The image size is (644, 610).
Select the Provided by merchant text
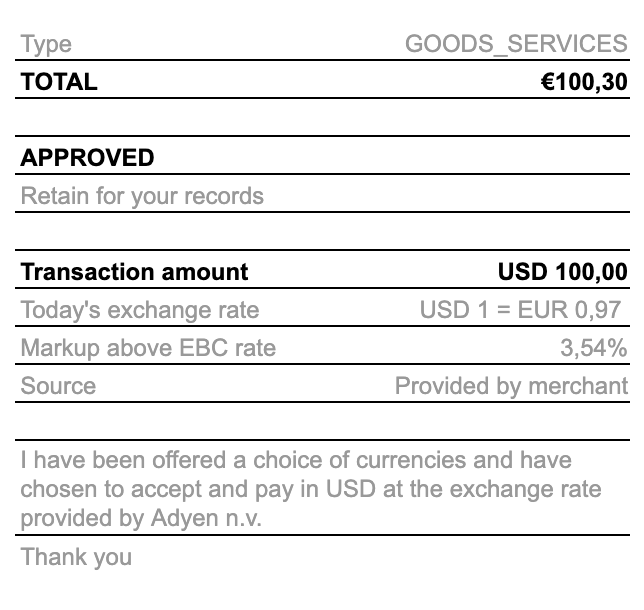pyautogui.click(x=511, y=386)
